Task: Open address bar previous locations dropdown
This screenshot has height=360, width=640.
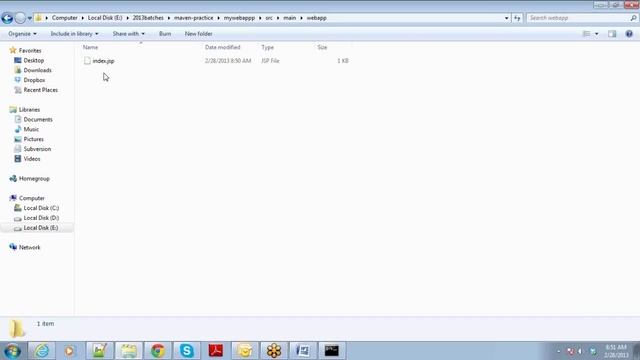Action: pos(507,18)
